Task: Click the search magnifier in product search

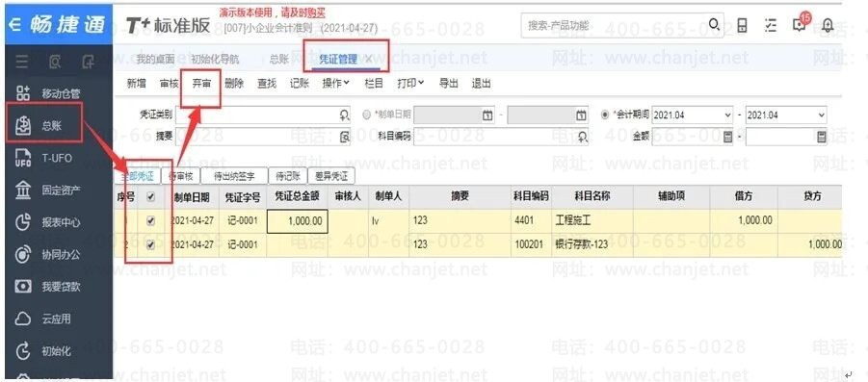Action: (715, 25)
